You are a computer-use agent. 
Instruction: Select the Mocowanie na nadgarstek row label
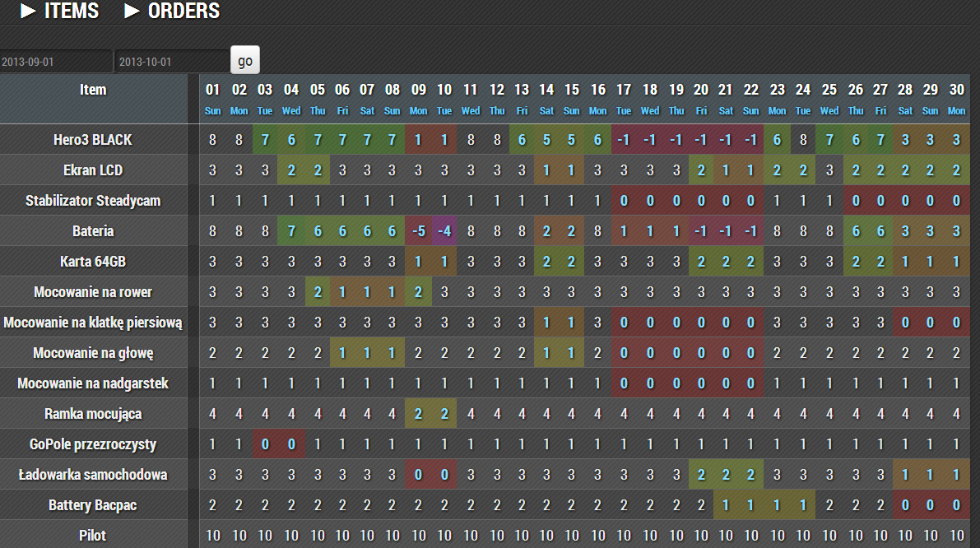coord(93,383)
